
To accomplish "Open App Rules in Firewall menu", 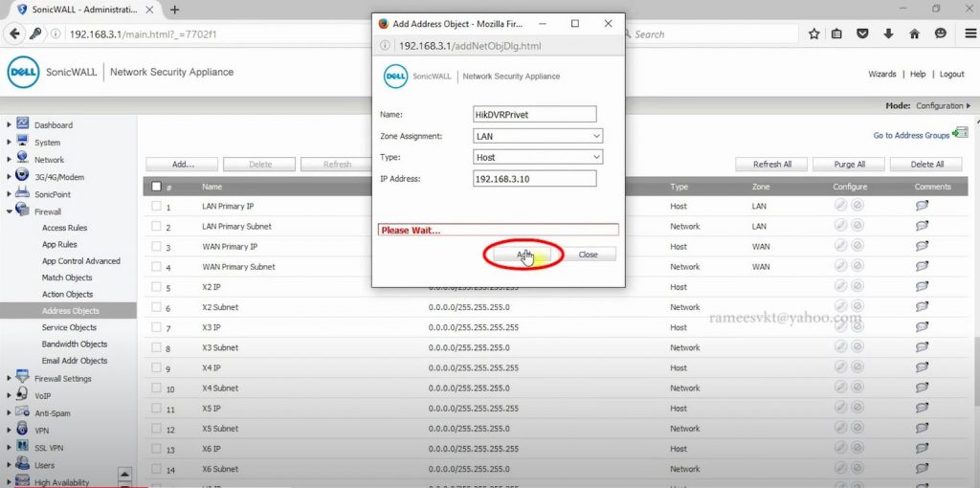I will (59, 244).
